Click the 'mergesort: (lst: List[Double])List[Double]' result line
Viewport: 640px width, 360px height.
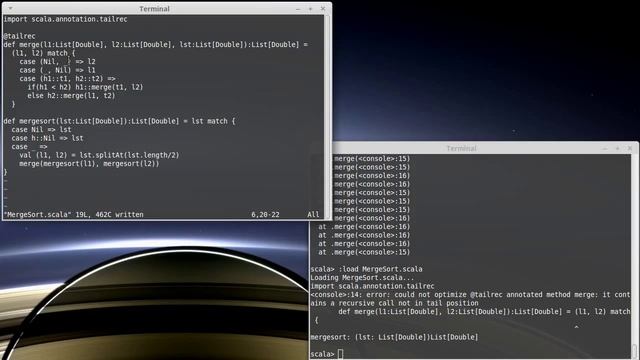[394, 337]
